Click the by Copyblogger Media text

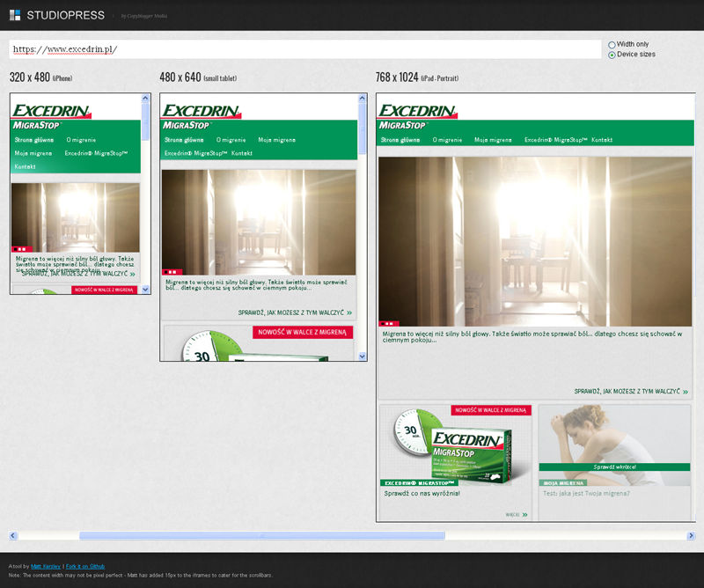click(144, 16)
